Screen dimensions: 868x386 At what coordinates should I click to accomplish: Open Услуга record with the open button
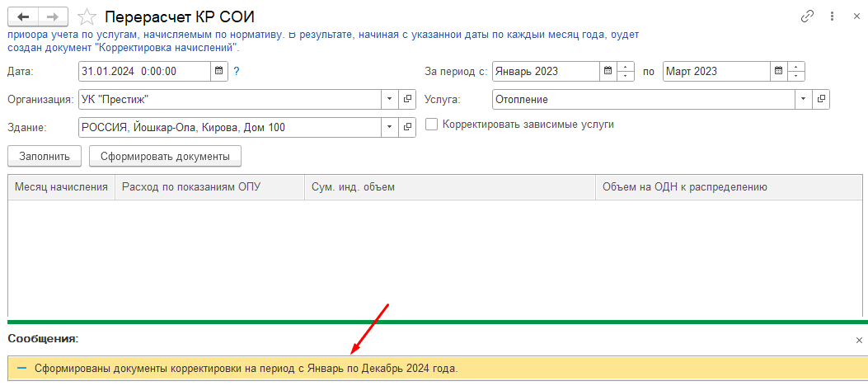click(x=820, y=100)
